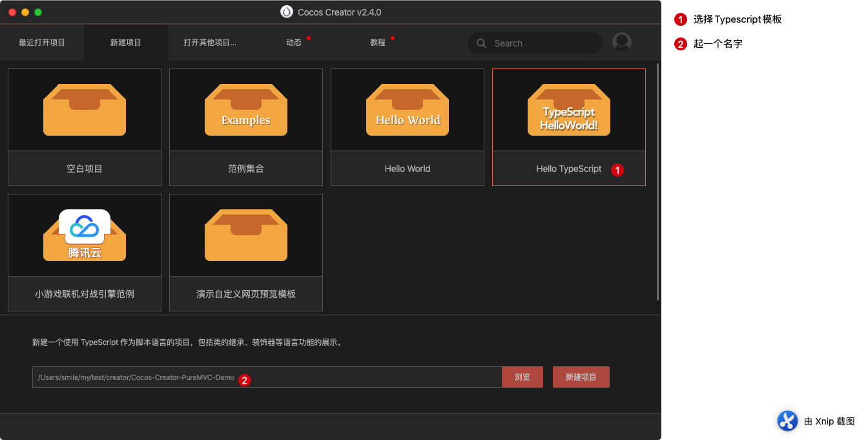Viewport: 868px width, 440px height.
Task: Click the project path input field
Action: pos(267,377)
